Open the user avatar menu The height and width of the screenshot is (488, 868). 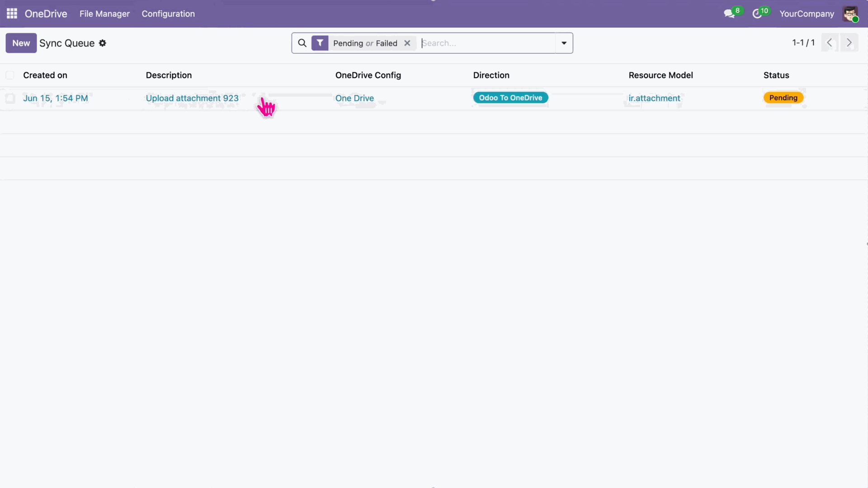coord(850,14)
